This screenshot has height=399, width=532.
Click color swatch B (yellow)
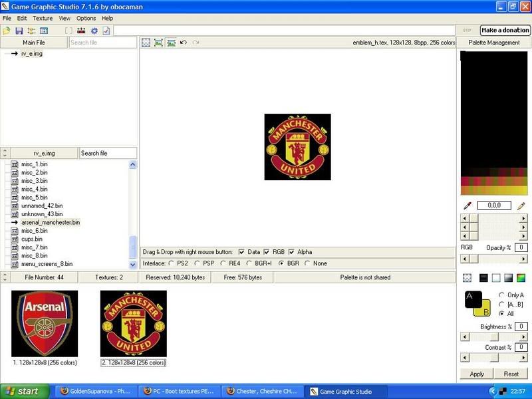click(485, 311)
